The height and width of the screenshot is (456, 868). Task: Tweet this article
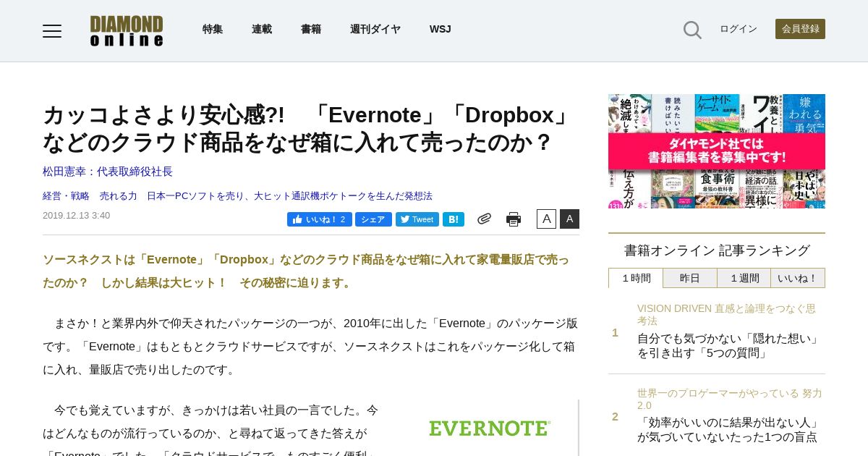pos(417,219)
